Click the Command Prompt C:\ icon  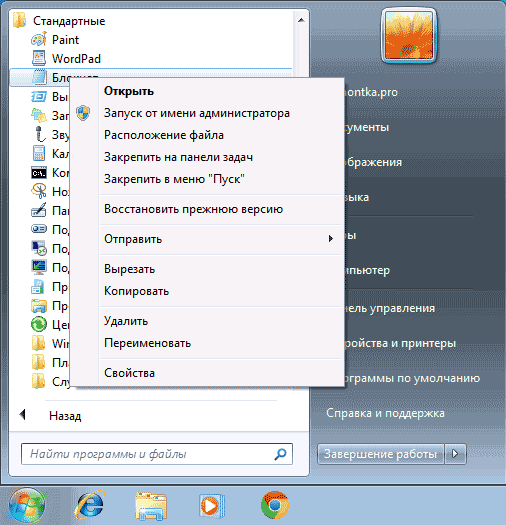39,173
